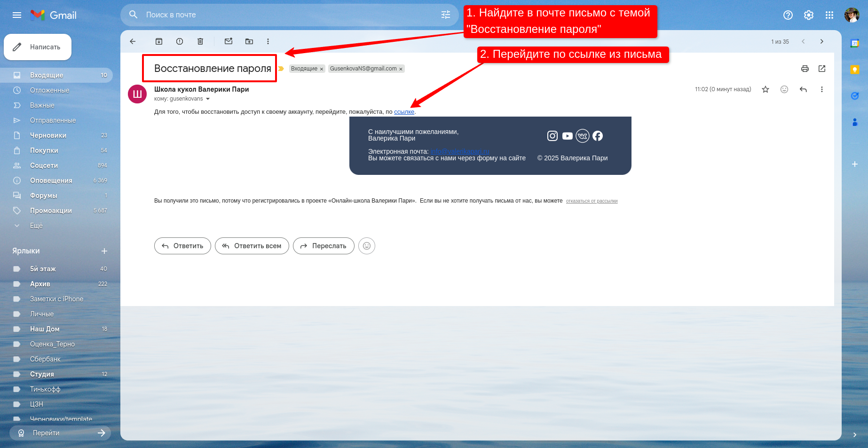The height and width of the screenshot is (448, 868).
Task: Delete the email with trash icon
Action: pos(200,41)
